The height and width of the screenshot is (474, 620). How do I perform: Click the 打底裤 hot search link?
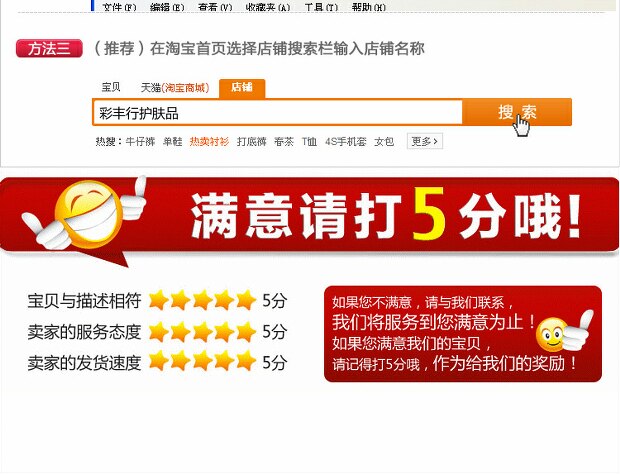251,141
